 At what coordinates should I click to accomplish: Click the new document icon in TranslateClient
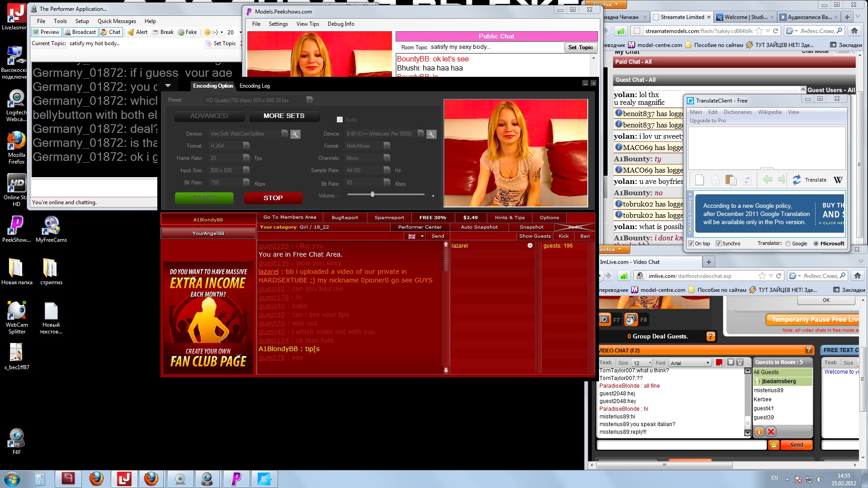tap(699, 180)
